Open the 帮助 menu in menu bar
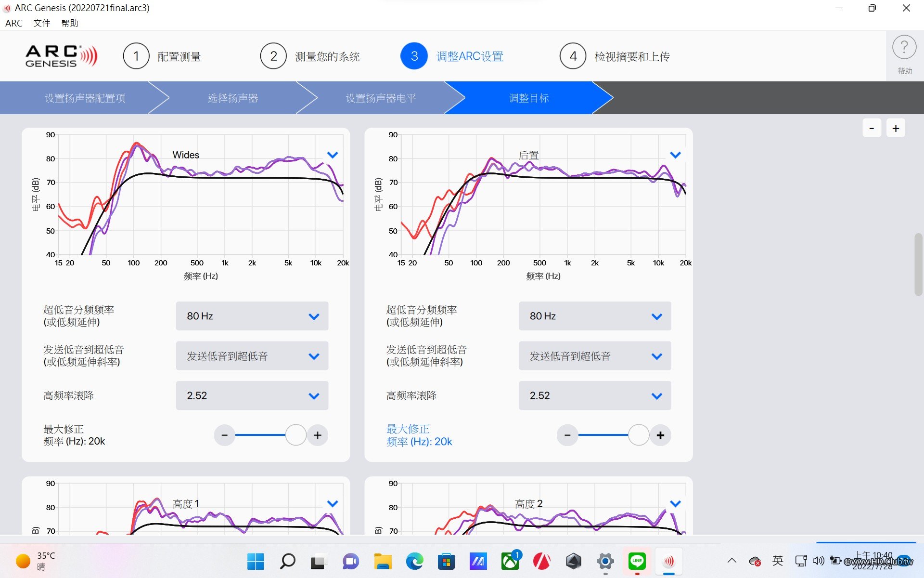This screenshot has height=578, width=924. (x=70, y=23)
